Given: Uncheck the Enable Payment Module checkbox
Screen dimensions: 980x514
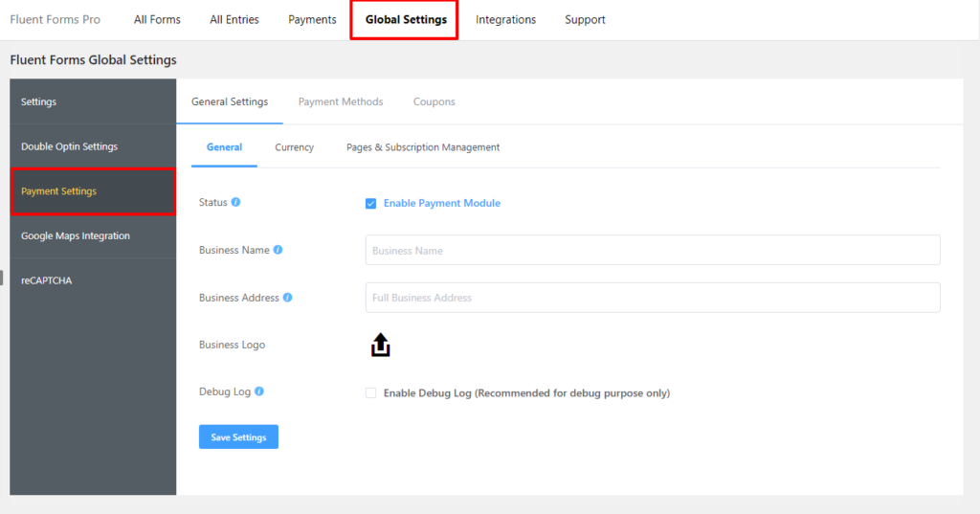Looking at the screenshot, I should pyautogui.click(x=370, y=203).
